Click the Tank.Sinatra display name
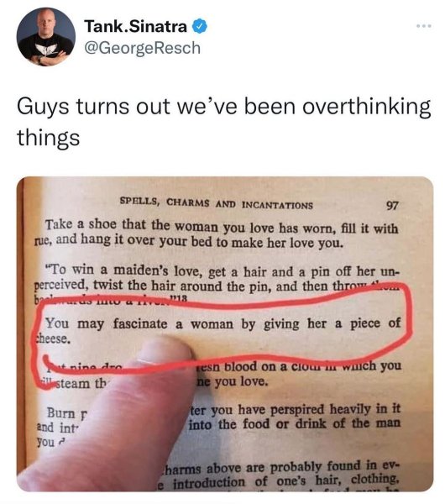This screenshot has height=504, width=445. pos(135,26)
